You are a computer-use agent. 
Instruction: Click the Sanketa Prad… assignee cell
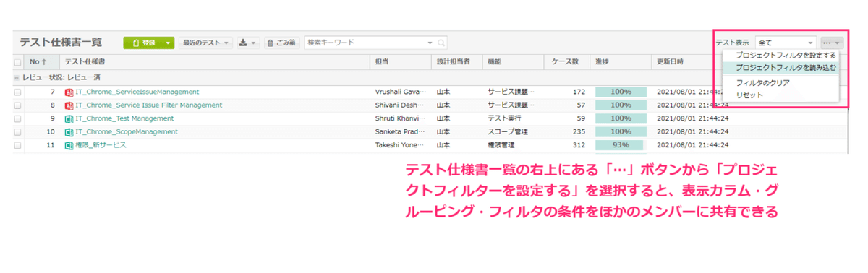401,131
